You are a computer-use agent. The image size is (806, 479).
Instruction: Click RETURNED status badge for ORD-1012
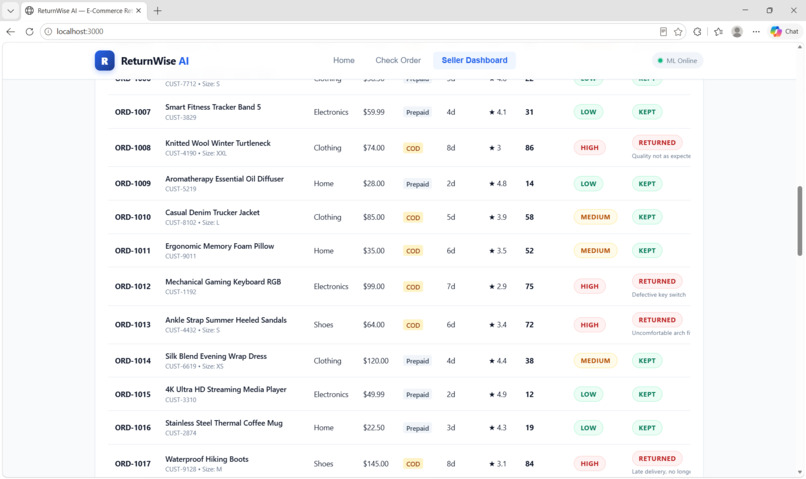[657, 282]
